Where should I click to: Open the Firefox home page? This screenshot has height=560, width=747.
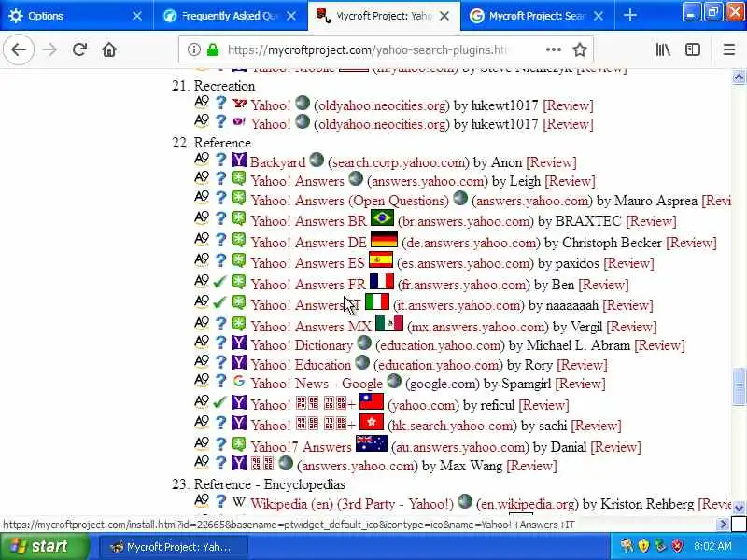click(x=109, y=49)
